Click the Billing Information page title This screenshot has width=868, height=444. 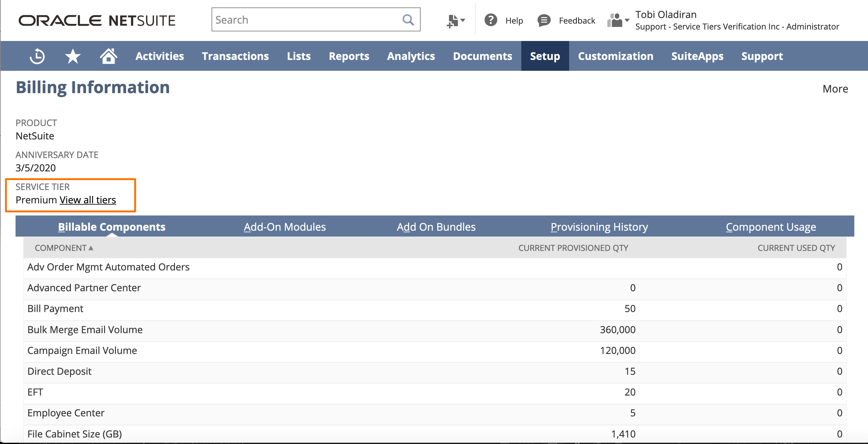tap(93, 88)
